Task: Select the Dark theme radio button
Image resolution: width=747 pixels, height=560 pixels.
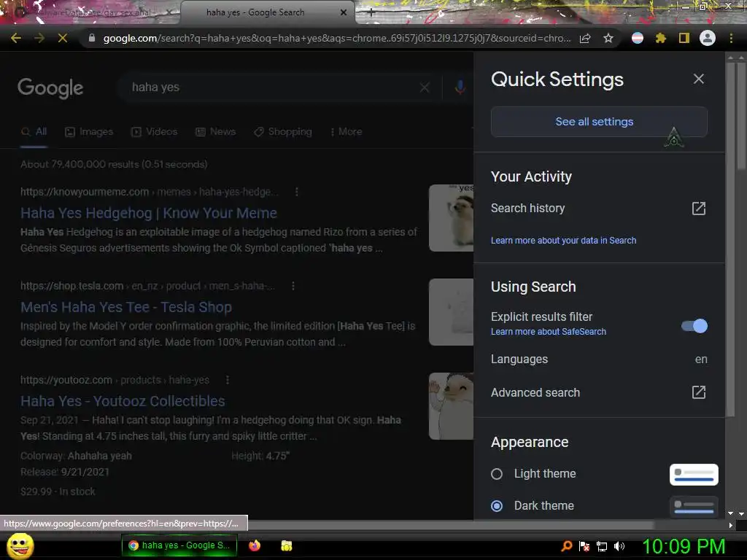Action: click(x=496, y=506)
